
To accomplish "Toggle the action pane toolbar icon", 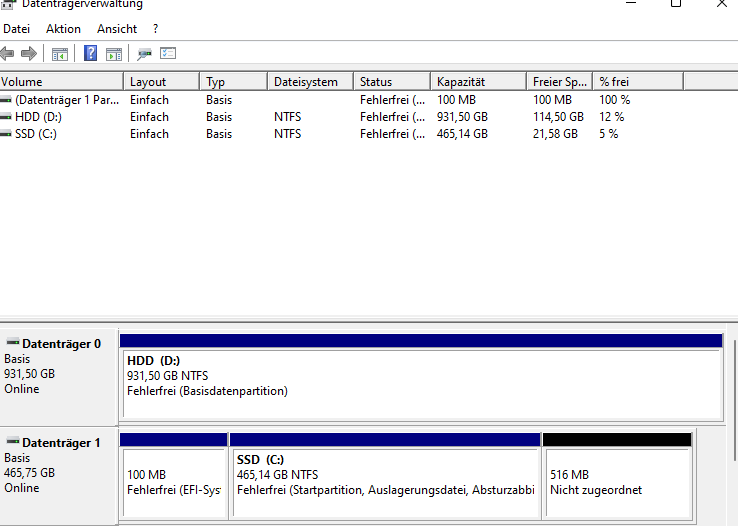I will click(114, 54).
